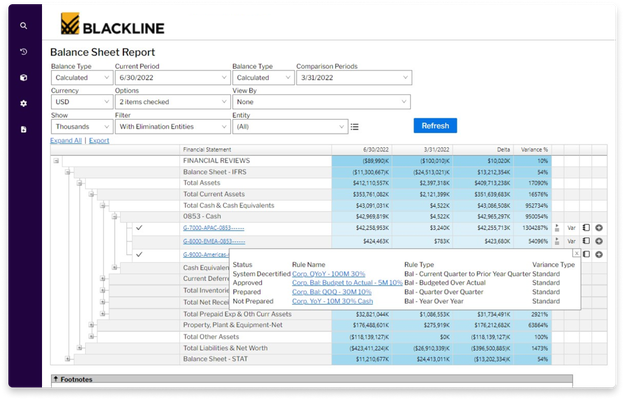The height and width of the screenshot is (400, 624).
Task: Open Comparison Periods 3/31/2022 dropdown
Action: click(x=354, y=78)
